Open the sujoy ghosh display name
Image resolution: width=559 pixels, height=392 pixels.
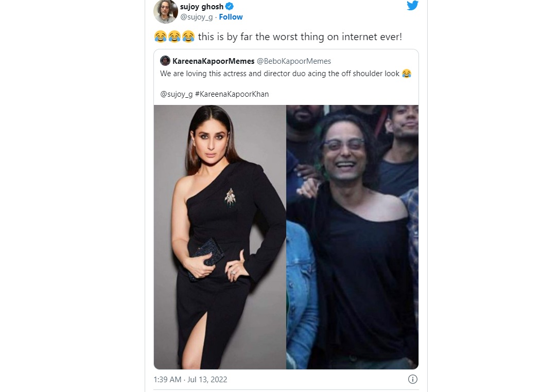(202, 6)
